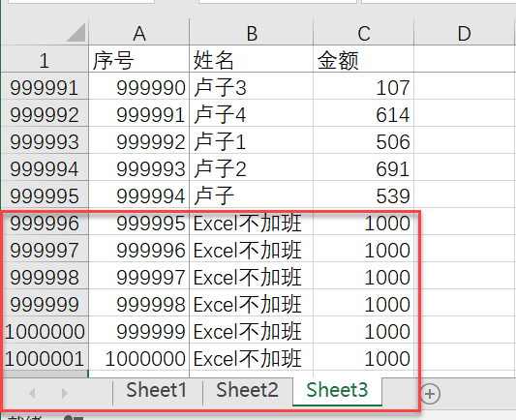Image resolution: width=516 pixels, height=420 pixels.
Task: Click the cell with amount 614
Action: pos(364,115)
